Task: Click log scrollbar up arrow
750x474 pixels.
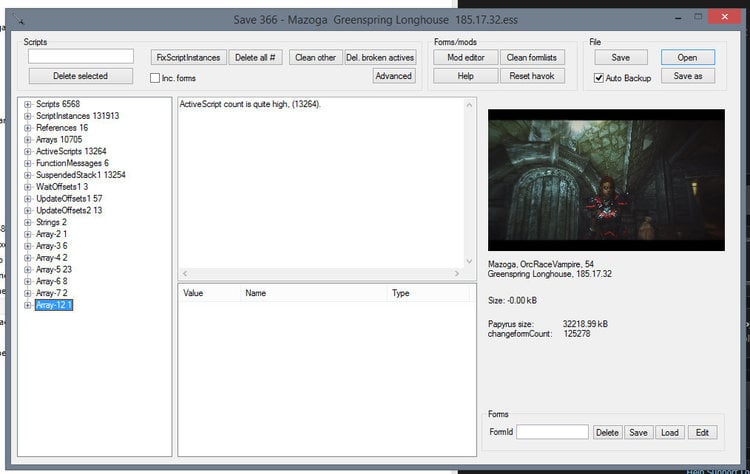Action: pyautogui.click(x=469, y=105)
